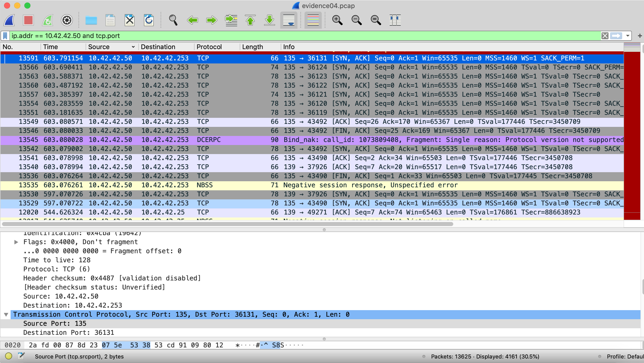
Task: Click the display filter text field
Action: pyautogui.click(x=302, y=36)
